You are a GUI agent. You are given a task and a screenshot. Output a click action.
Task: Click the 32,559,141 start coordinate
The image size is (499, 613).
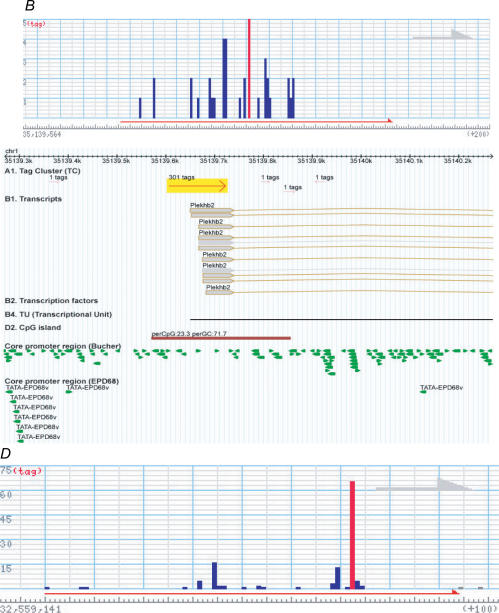point(31,609)
